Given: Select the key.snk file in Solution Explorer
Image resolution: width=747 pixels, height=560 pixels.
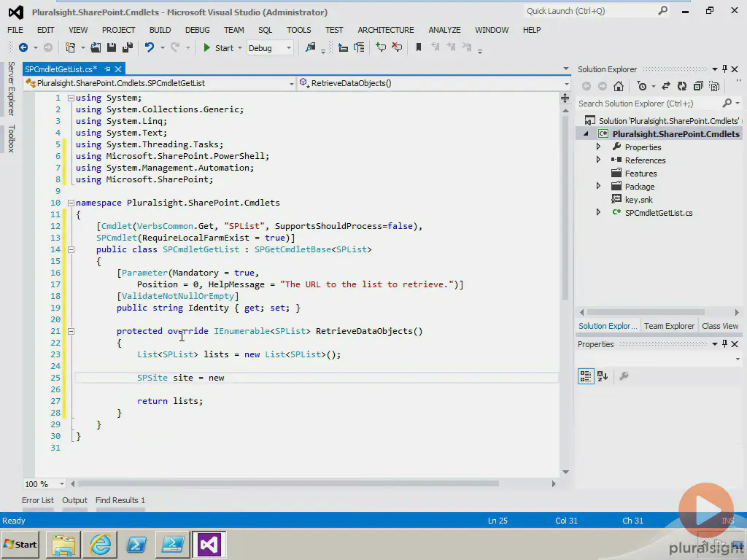Looking at the screenshot, I should (x=638, y=200).
